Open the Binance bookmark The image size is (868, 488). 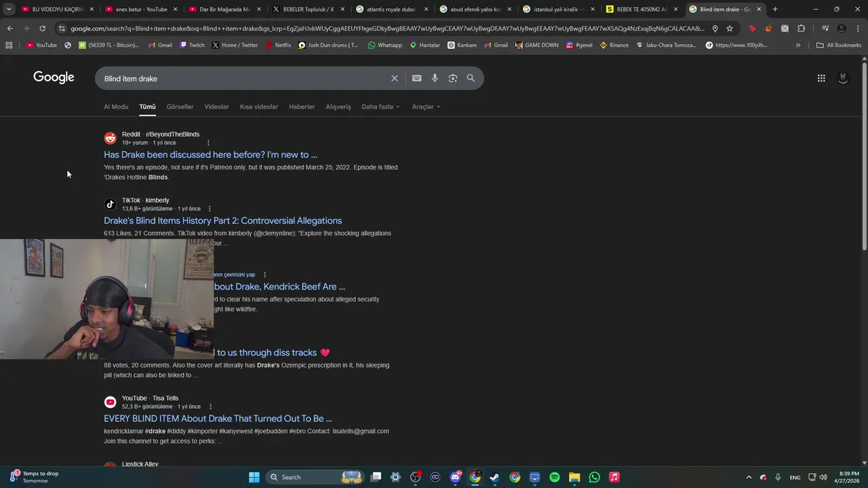tap(614, 45)
